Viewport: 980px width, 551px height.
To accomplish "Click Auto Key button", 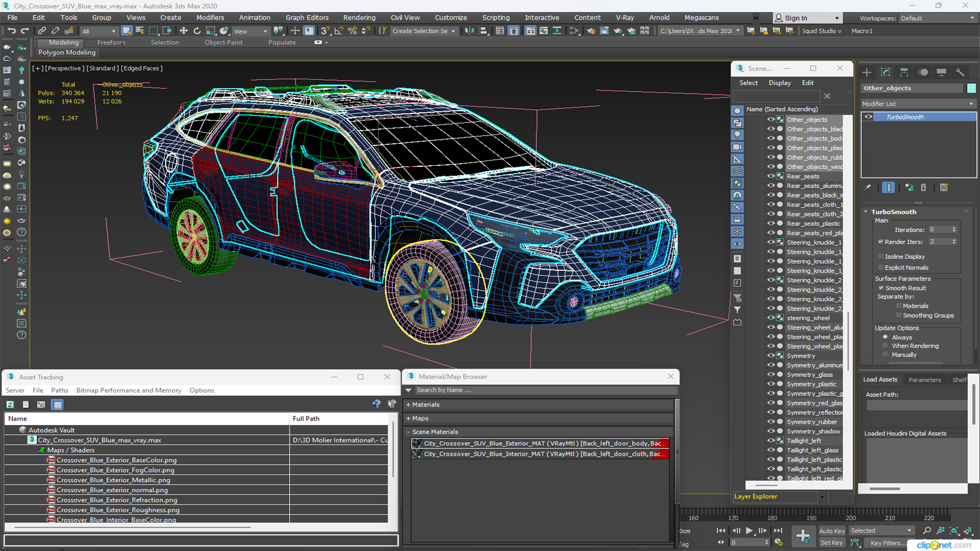I will (x=831, y=531).
